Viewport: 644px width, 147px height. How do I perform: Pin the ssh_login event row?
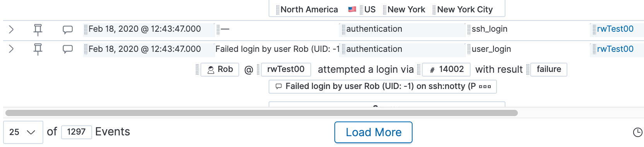[x=38, y=29]
